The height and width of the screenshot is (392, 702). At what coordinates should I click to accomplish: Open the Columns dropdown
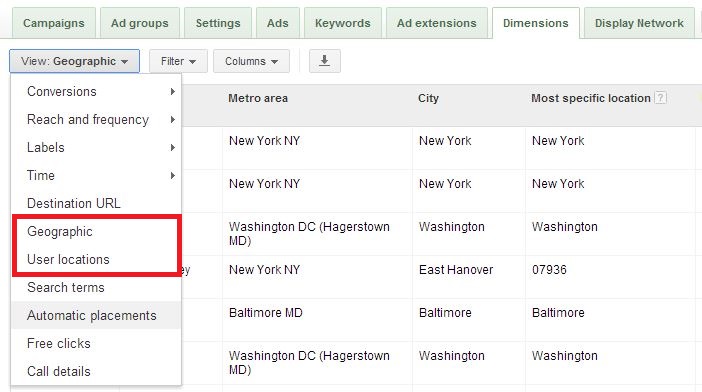[x=251, y=61]
